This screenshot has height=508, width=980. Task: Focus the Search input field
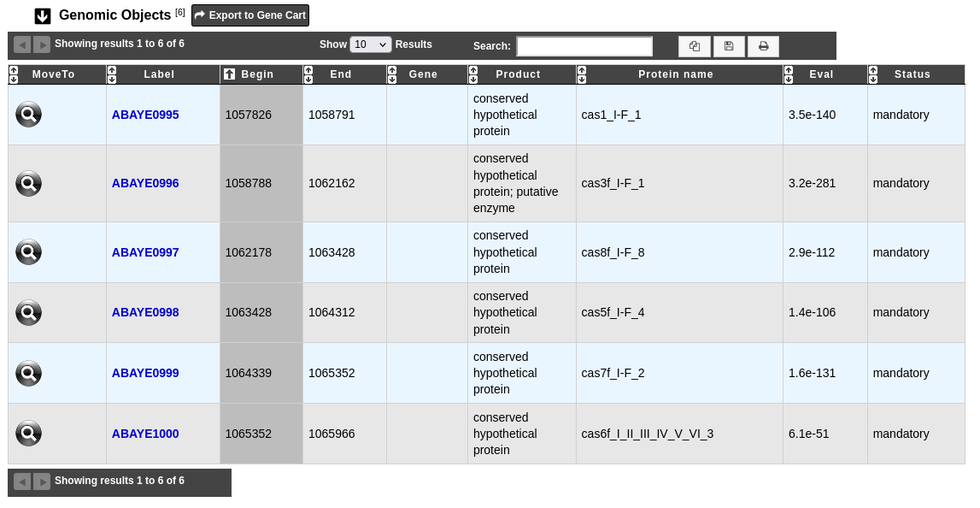coord(584,46)
